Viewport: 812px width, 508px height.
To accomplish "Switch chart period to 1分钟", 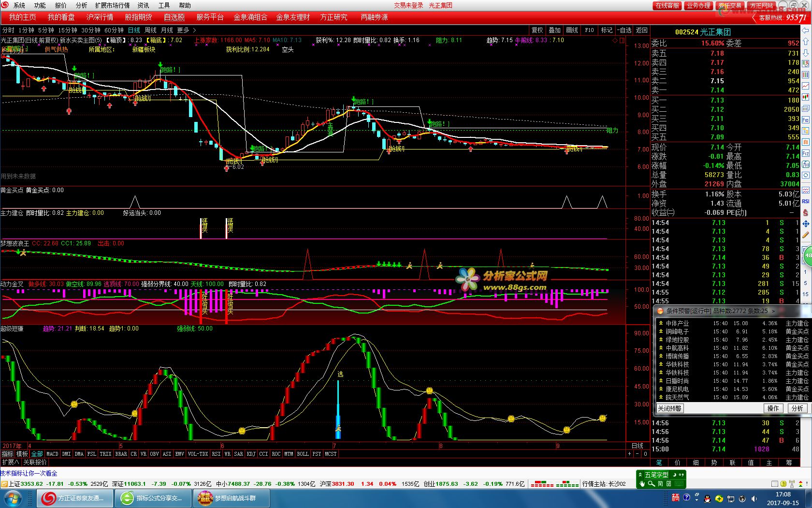I will tap(26, 30).
